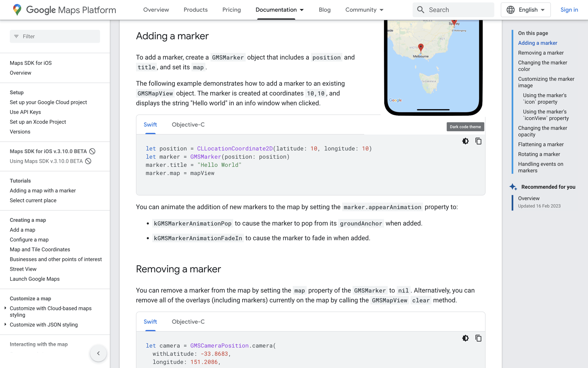Viewport: 588px width, 368px height.
Task: Click into the Search field
Action: click(x=453, y=10)
